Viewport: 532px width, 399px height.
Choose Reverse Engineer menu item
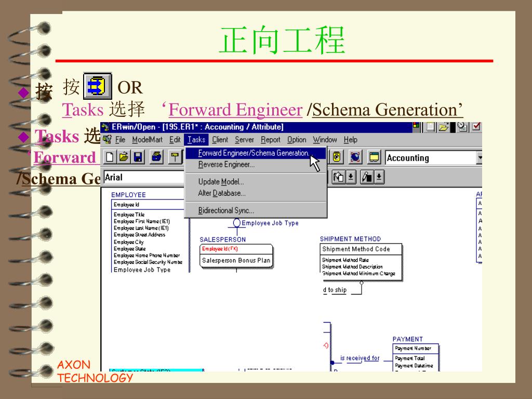click(x=256, y=165)
